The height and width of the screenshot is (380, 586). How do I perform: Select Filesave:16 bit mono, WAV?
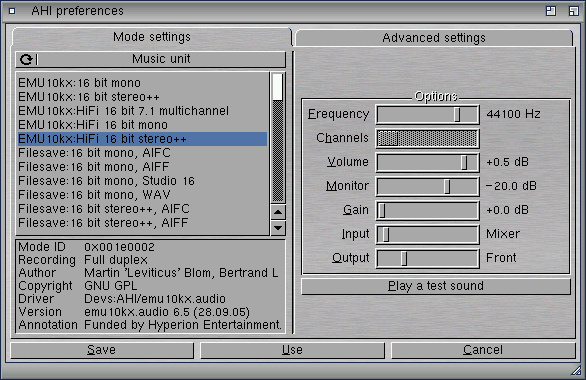point(142,195)
